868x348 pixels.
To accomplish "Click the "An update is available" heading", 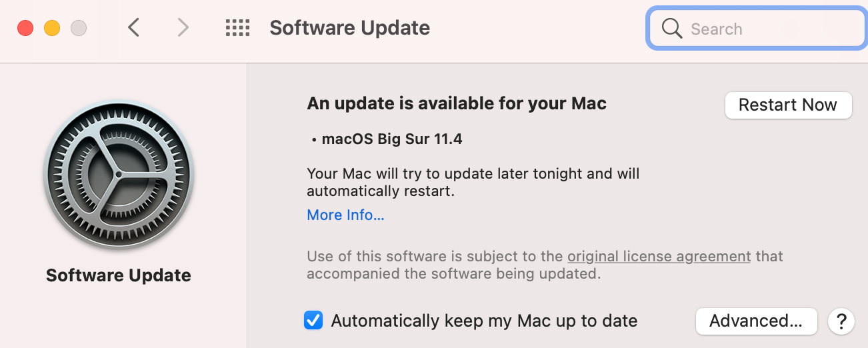I will click(457, 103).
